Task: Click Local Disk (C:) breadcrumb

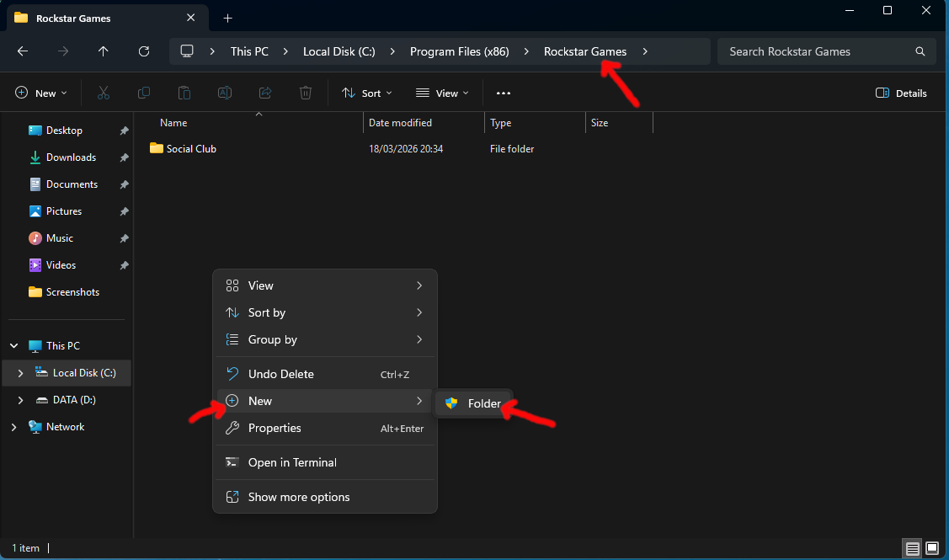Action: click(339, 51)
